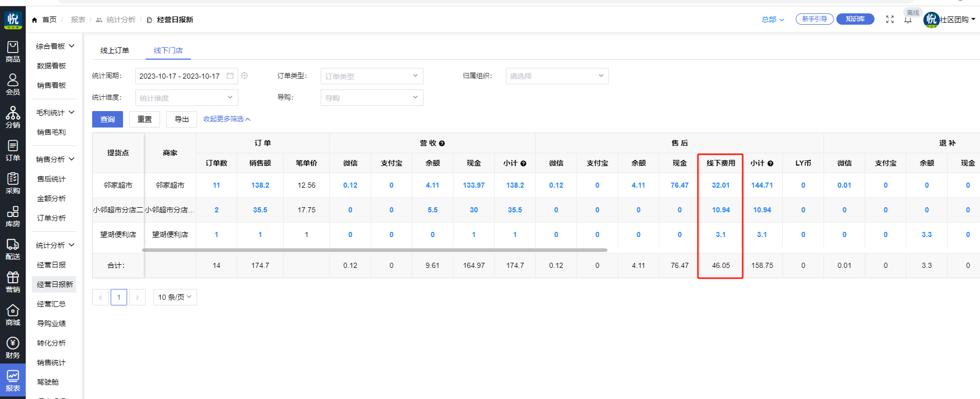Screen dimensions: 980x399
Task: Open the 报表 sidebar module
Action: (x=13, y=381)
